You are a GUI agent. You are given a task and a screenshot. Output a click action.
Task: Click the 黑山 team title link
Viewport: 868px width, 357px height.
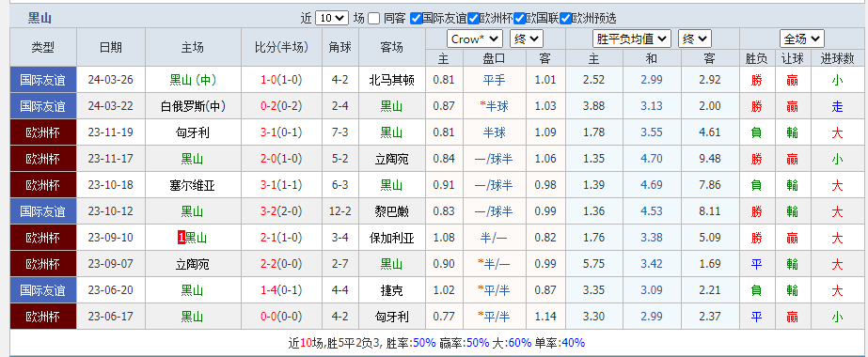tap(39, 18)
